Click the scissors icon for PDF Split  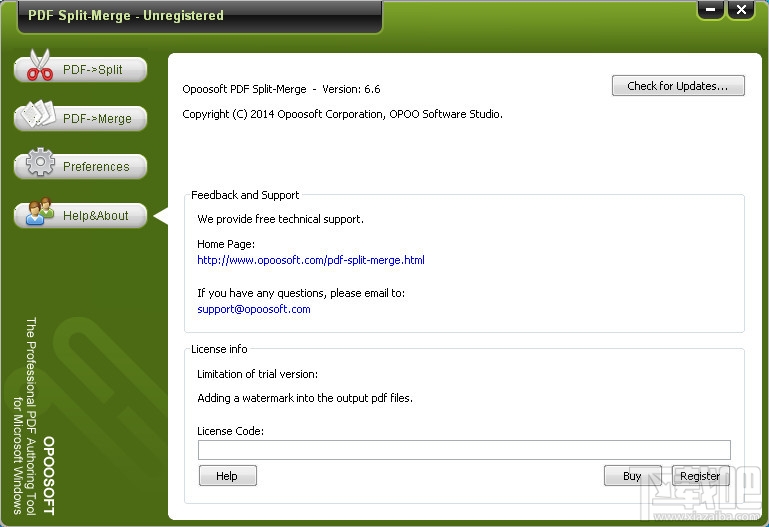click(x=40, y=65)
